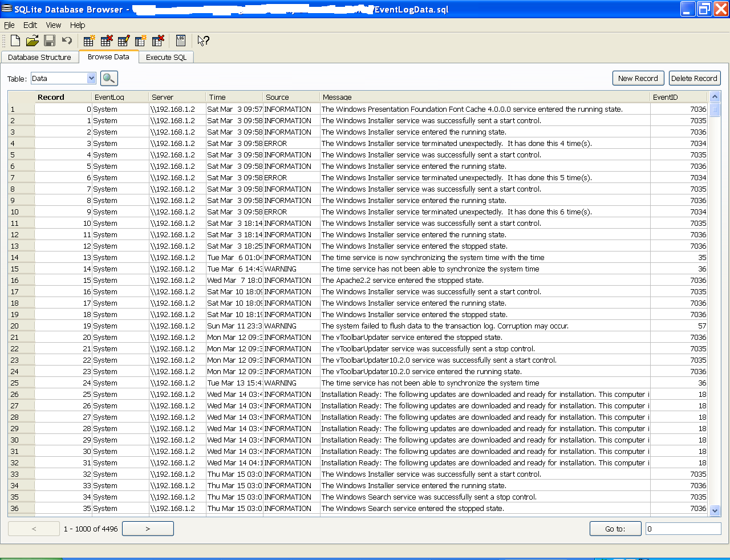The width and height of the screenshot is (730, 560).
Task: Add a New Record
Action: [x=638, y=78]
